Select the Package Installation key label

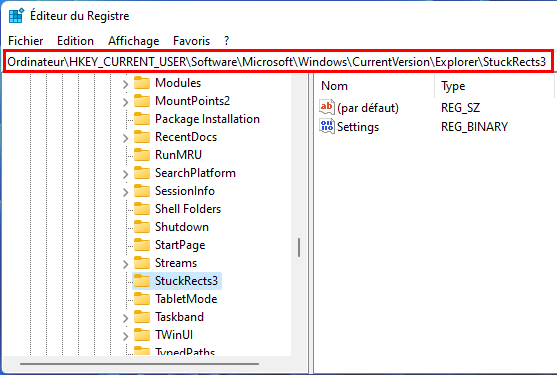click(x=207, y=119)
